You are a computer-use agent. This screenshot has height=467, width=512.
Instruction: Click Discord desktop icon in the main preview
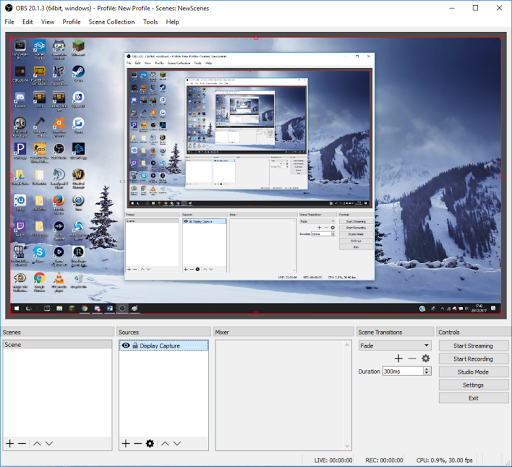(x=20, y=99)
